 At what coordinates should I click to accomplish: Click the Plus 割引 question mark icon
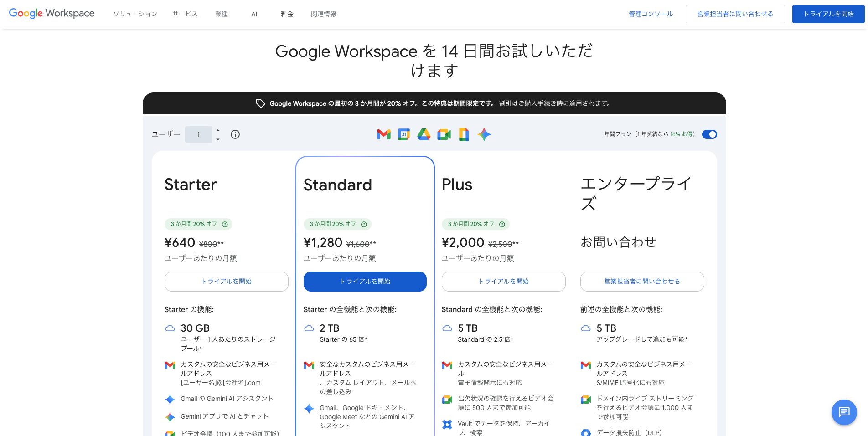pos(501,224)
